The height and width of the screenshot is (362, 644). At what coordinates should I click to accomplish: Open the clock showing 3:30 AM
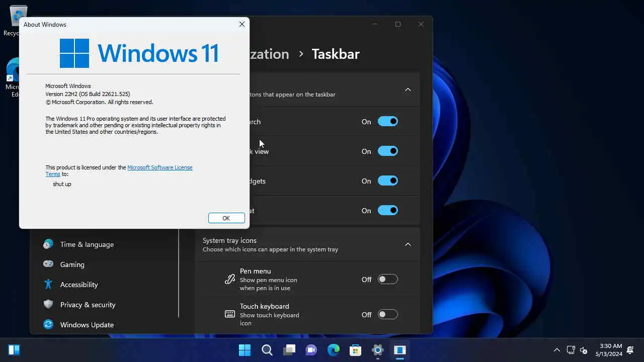pyautogui.click(x=608, y=350)
